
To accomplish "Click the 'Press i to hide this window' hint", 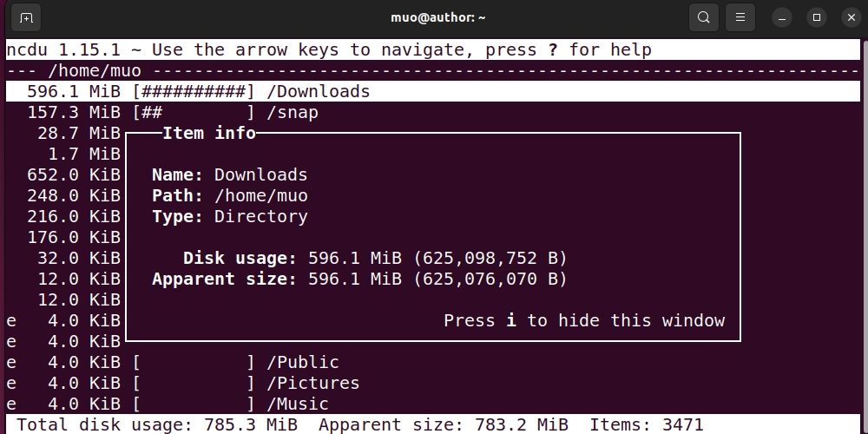I will 583,320.
